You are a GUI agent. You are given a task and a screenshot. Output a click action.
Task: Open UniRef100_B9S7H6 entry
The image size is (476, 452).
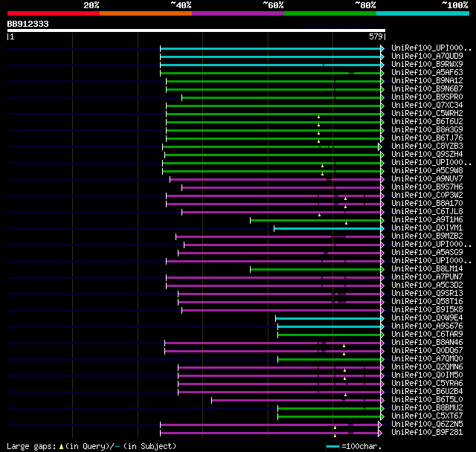427,187
